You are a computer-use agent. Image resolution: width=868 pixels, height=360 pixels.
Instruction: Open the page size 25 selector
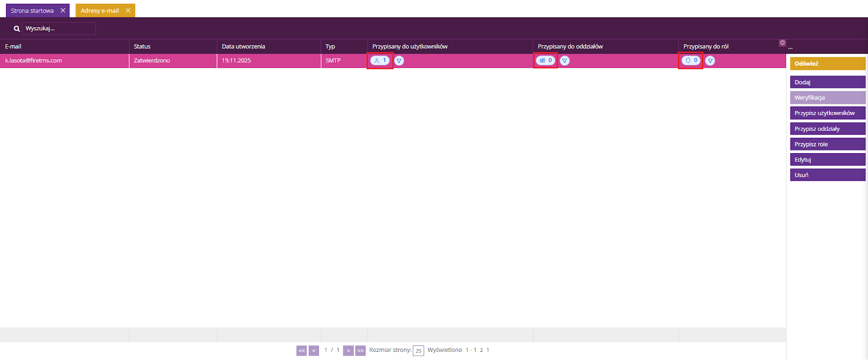pyautogui.click(x=418, y=351)
